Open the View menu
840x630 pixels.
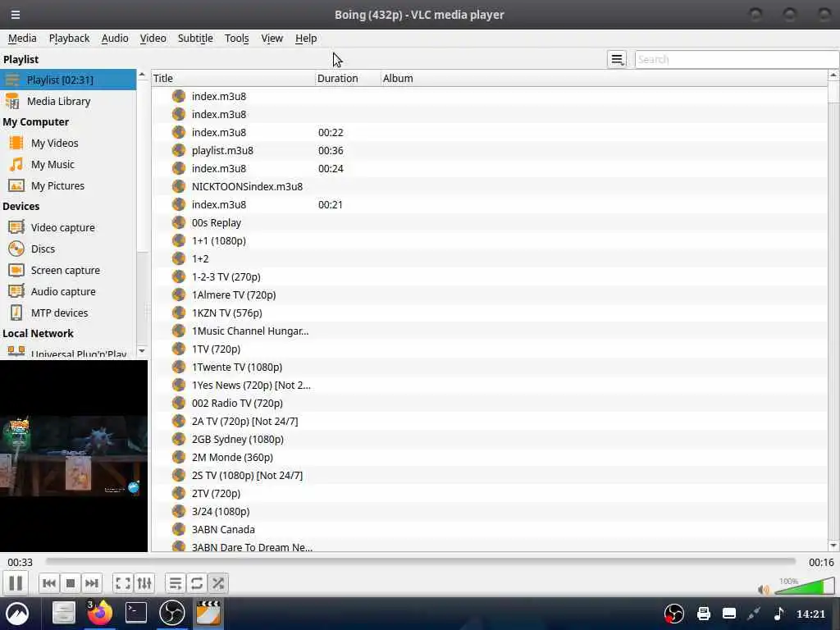[x=272, y=38]
